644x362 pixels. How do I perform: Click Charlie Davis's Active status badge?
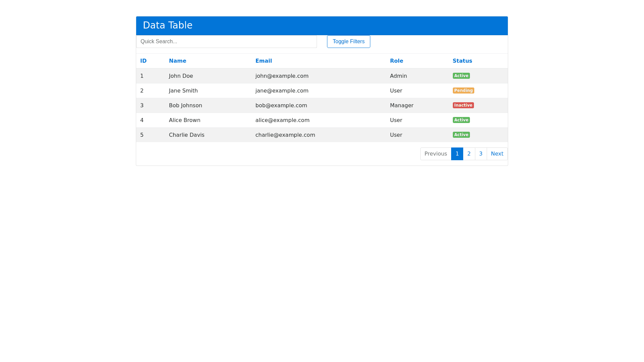(x=461, y=135)
